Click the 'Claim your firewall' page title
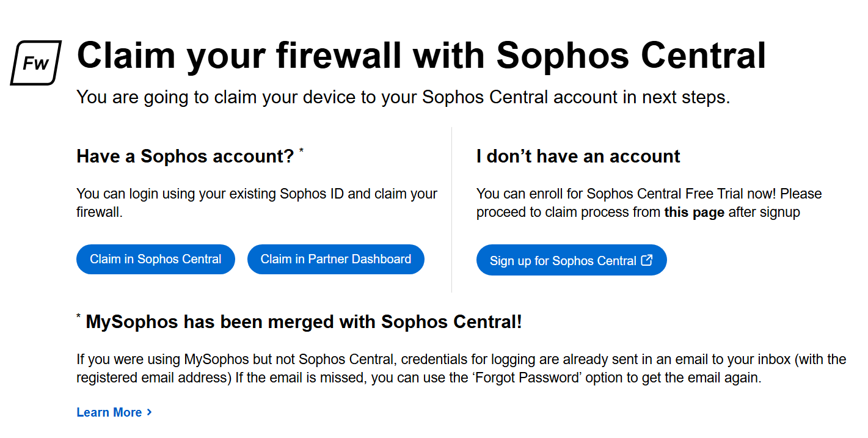The height and width of the screenshot is (438, 868). [x=421, y=55]
